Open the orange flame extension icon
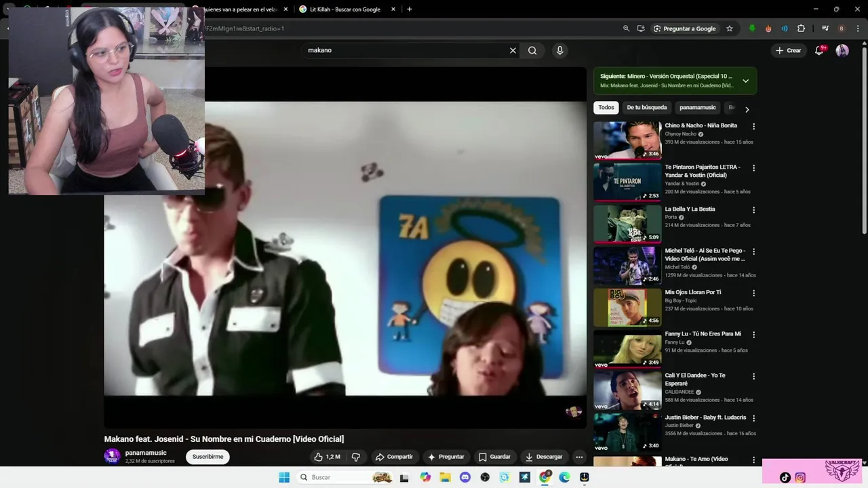The width and height of the screenshot is (868, 488). coord(768,28)
